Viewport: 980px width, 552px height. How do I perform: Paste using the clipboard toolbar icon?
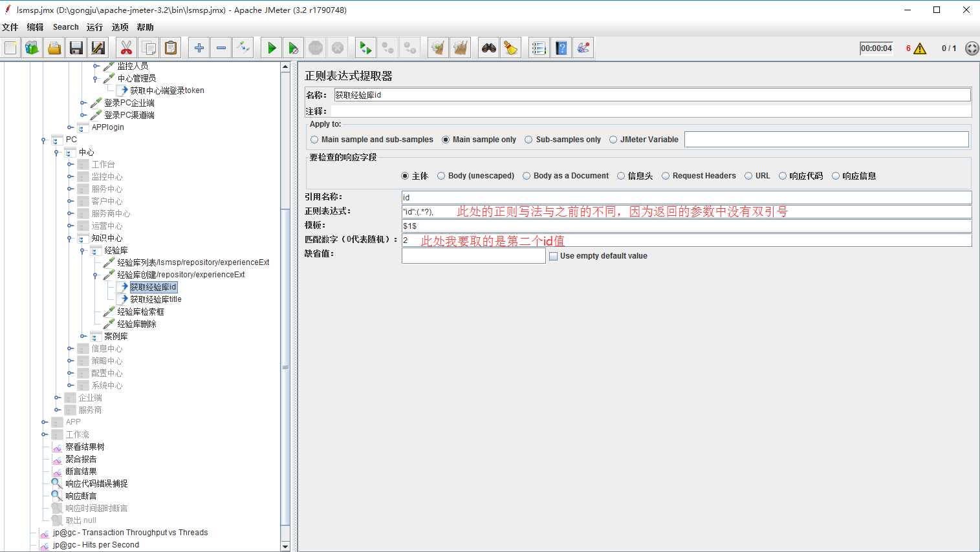[171, 48]
